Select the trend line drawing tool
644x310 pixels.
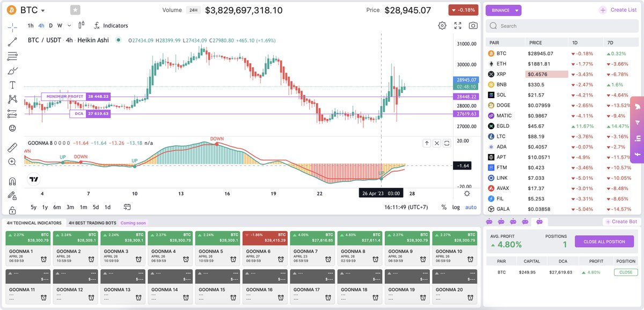[x=12, y=42]
